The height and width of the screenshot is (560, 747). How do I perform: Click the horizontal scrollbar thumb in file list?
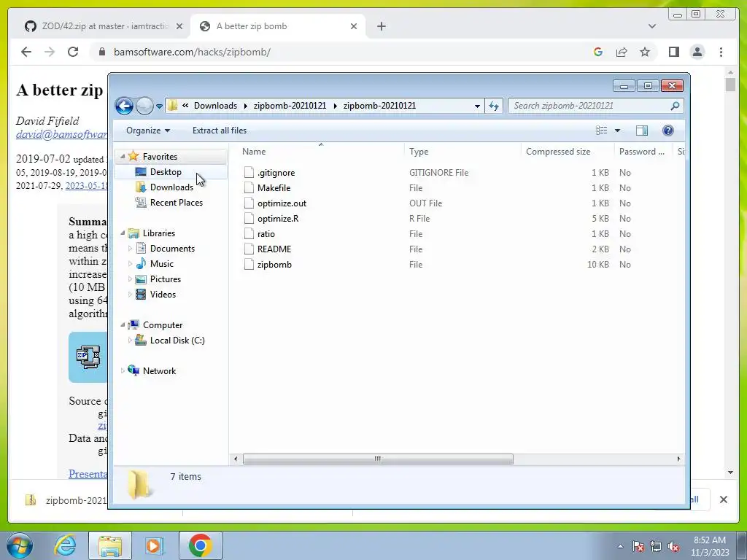pos(378,459)
